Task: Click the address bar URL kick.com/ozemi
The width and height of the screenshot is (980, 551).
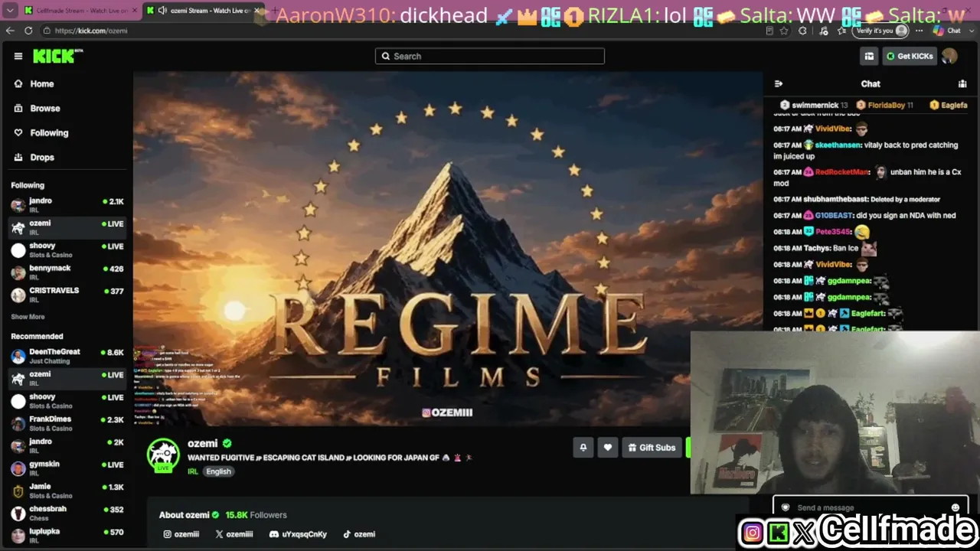Action: pos(90,31)
